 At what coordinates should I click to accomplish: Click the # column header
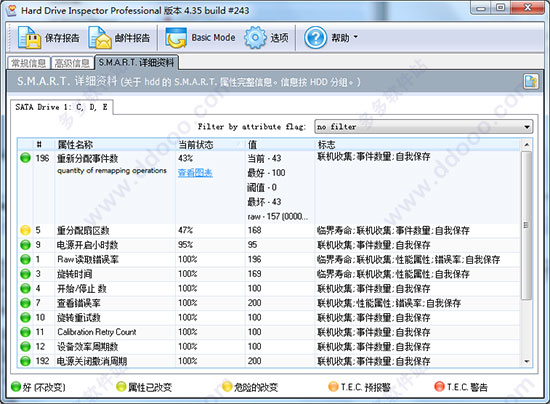pyautogui.click(x=39, y=144)
